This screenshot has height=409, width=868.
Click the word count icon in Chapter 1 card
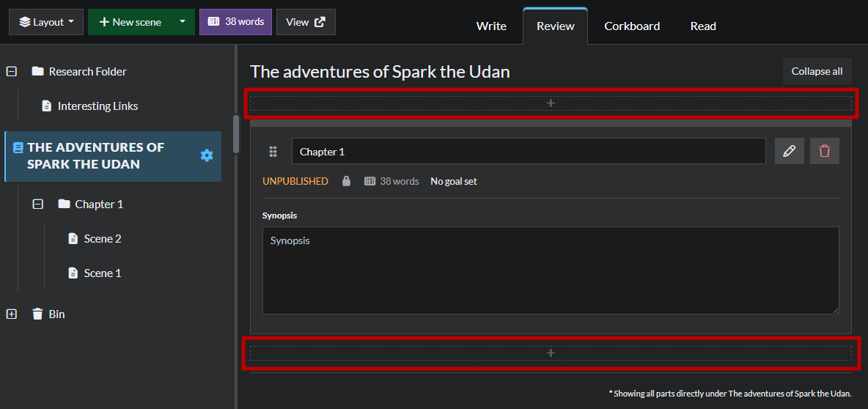coord(369,181)
